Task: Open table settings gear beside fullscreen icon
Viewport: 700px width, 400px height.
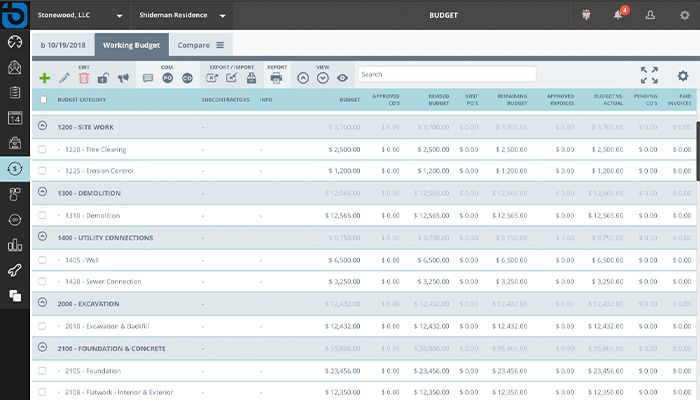Action: point(683,75)
